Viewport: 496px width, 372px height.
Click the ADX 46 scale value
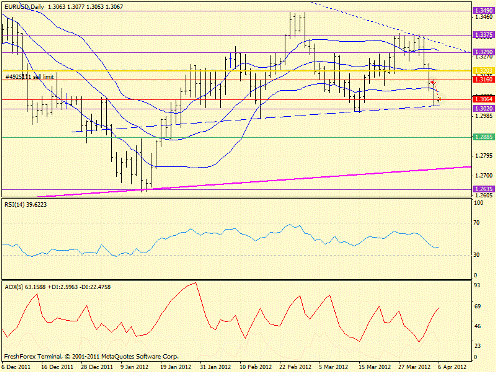point(477,326)
